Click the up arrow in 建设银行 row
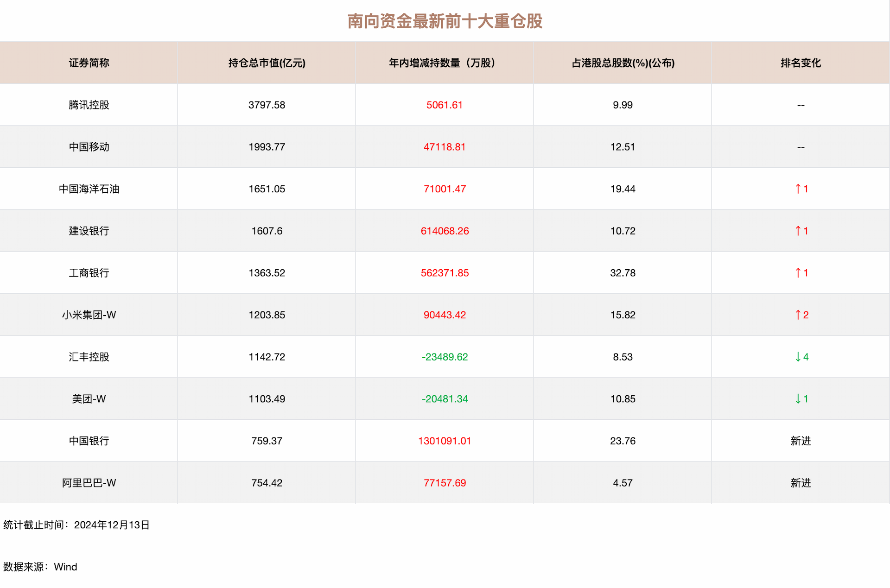Screen dimensions: 890x588 point(799,231)
